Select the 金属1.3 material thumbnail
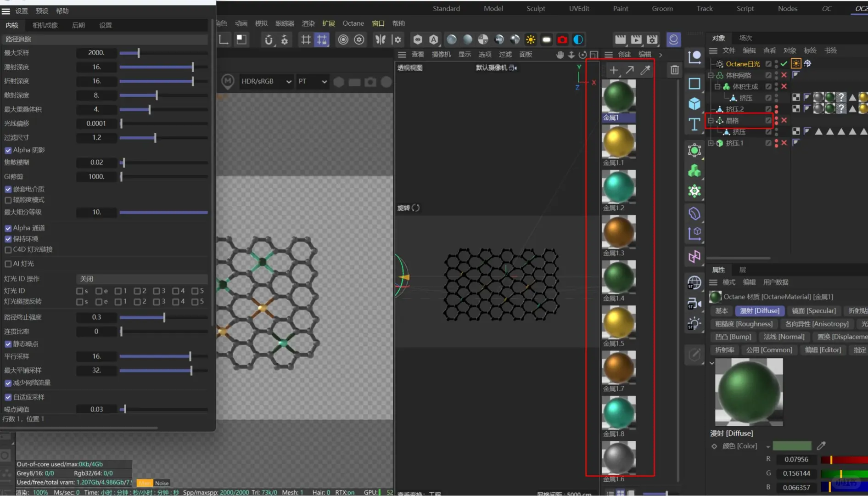This screenshot has width=868, height=496. pyautogui.click(x=618, y=232)
